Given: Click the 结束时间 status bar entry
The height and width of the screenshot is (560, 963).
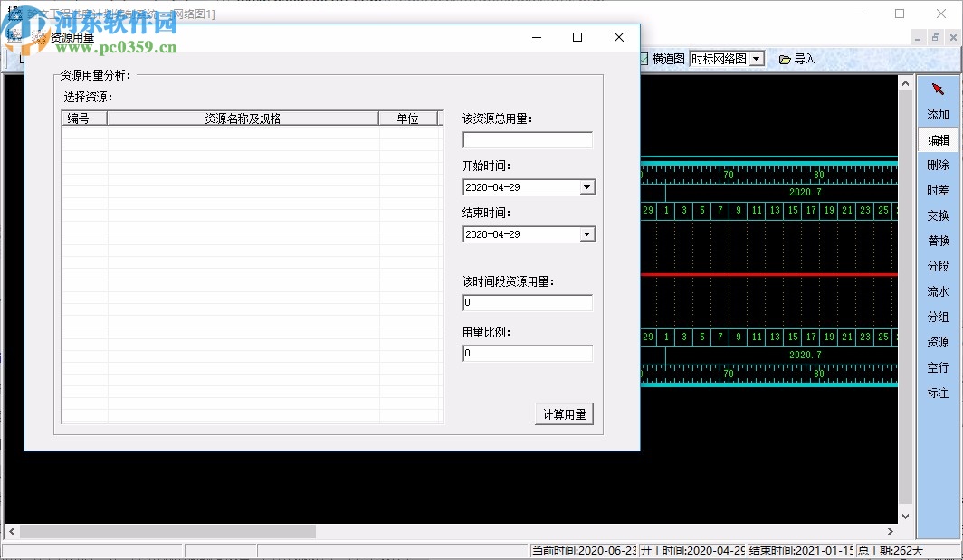Looking at the screenshot, I should pyautogui.click(x=801, y=551).
